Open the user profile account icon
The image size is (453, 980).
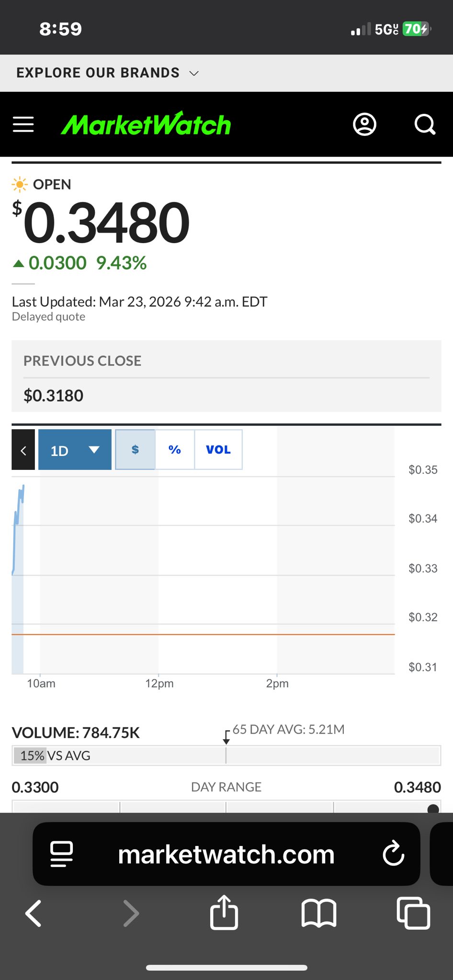click(364, 124)
